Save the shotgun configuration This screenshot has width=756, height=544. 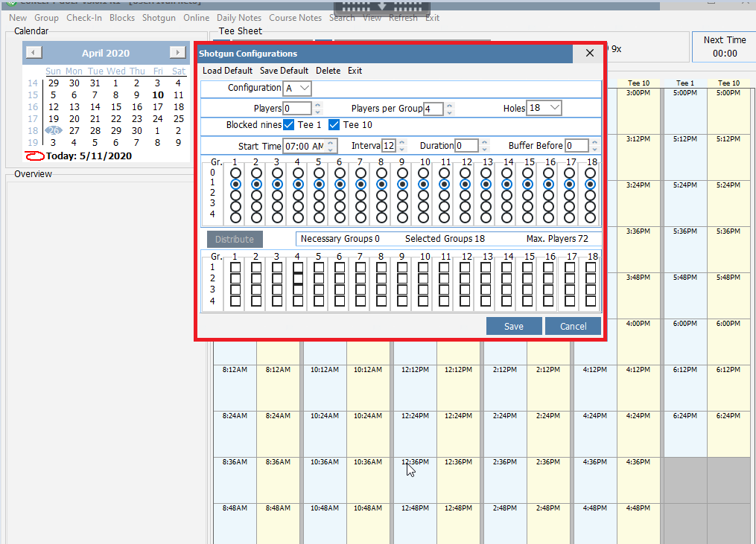point(514,326)
